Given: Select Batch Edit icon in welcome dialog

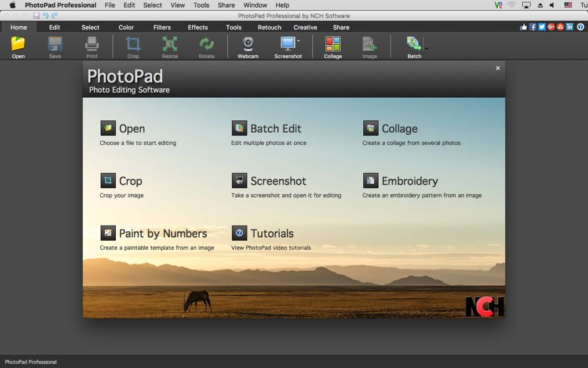Looking at the screenshot, I should click(x=239, y=129).
